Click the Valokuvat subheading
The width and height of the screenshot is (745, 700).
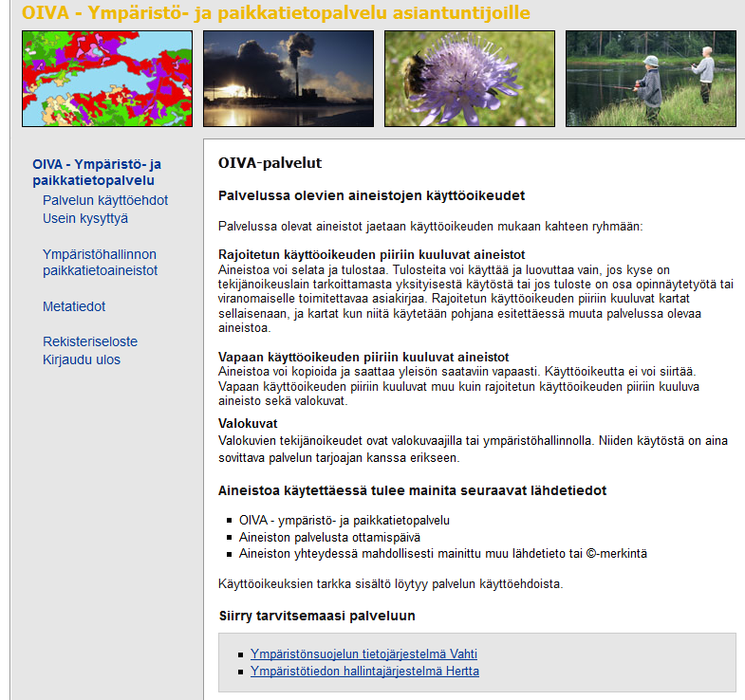click(x=248, y=423)
